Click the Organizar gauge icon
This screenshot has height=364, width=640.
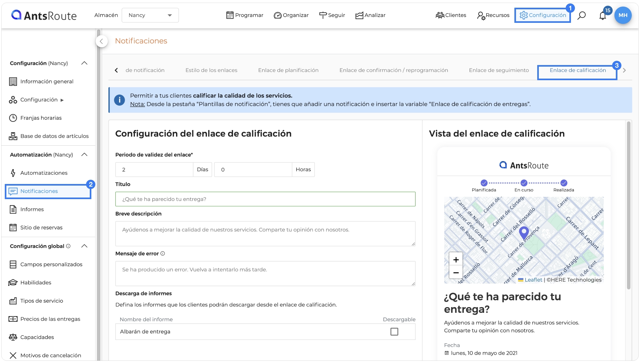click(x=278, y=15)
